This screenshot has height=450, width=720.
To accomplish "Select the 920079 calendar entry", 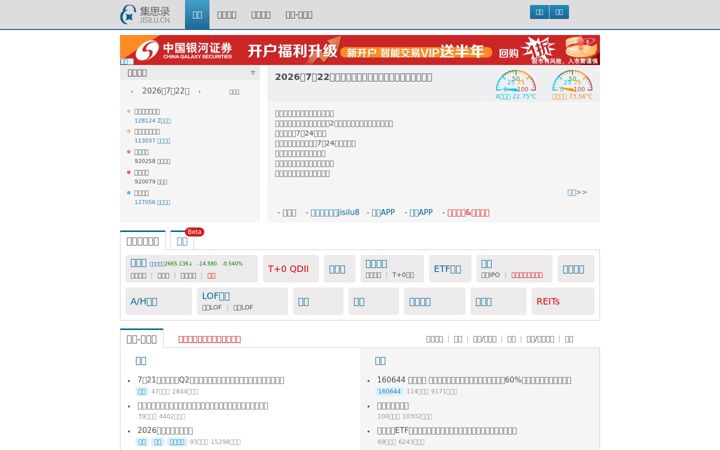I will 151,182.
